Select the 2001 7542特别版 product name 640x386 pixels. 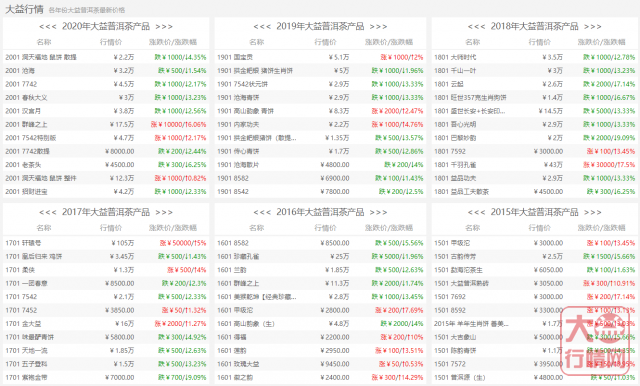tap(31, 138)
